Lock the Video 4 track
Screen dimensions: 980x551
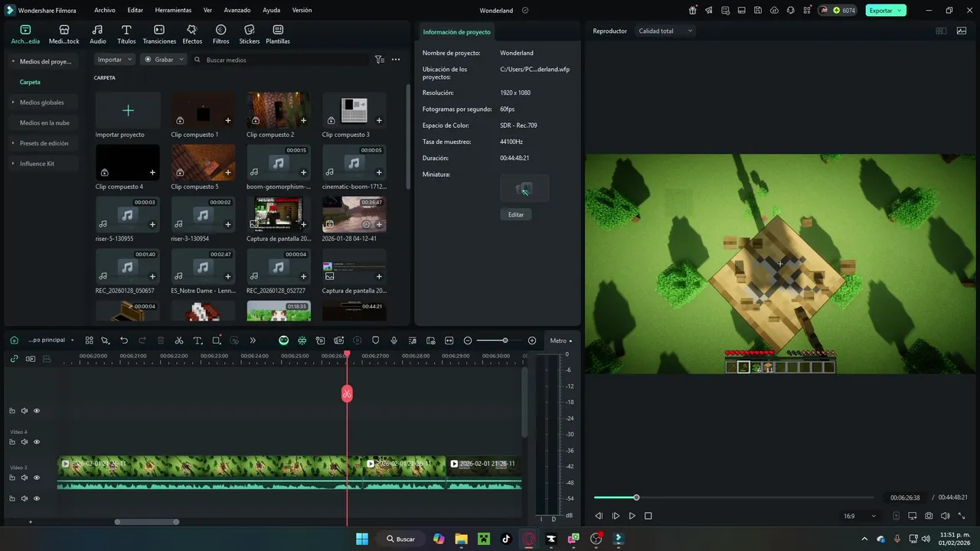[x=11, y=442]
